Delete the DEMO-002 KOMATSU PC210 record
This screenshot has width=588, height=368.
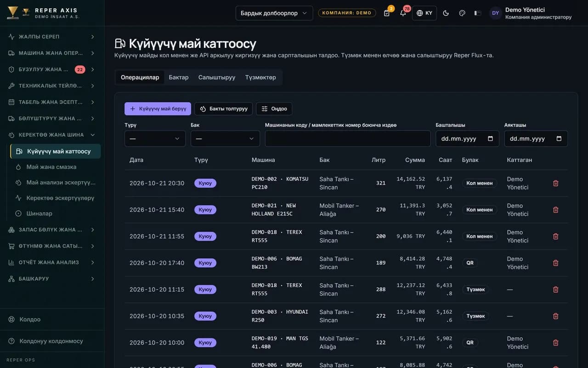click(556, 183)
